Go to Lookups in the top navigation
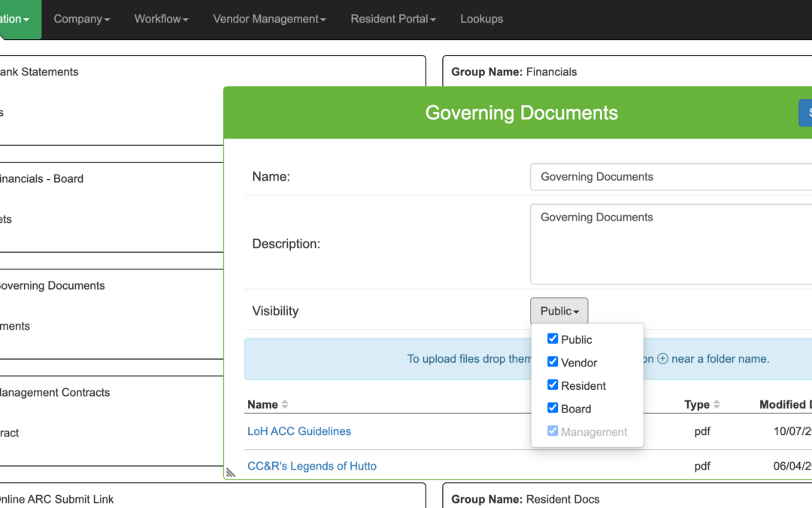The image size is (812, 508). pyautogui.click(x=481, y=19)
